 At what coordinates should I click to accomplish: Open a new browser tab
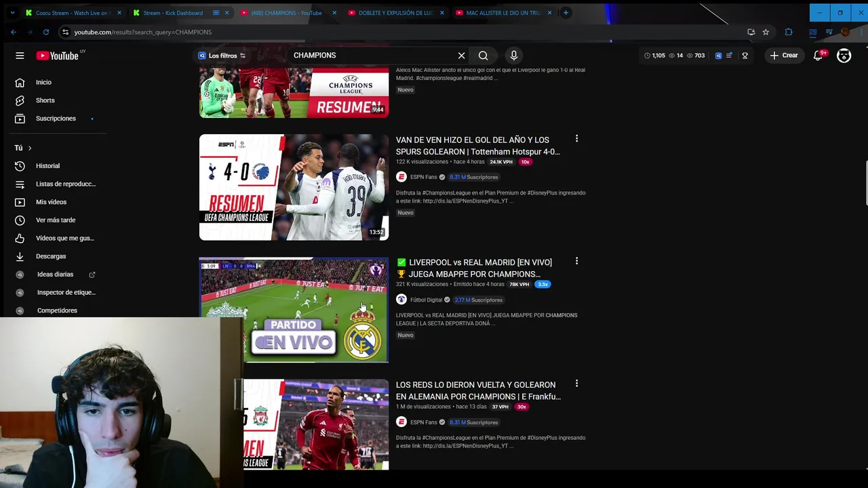tap(566, 13)
